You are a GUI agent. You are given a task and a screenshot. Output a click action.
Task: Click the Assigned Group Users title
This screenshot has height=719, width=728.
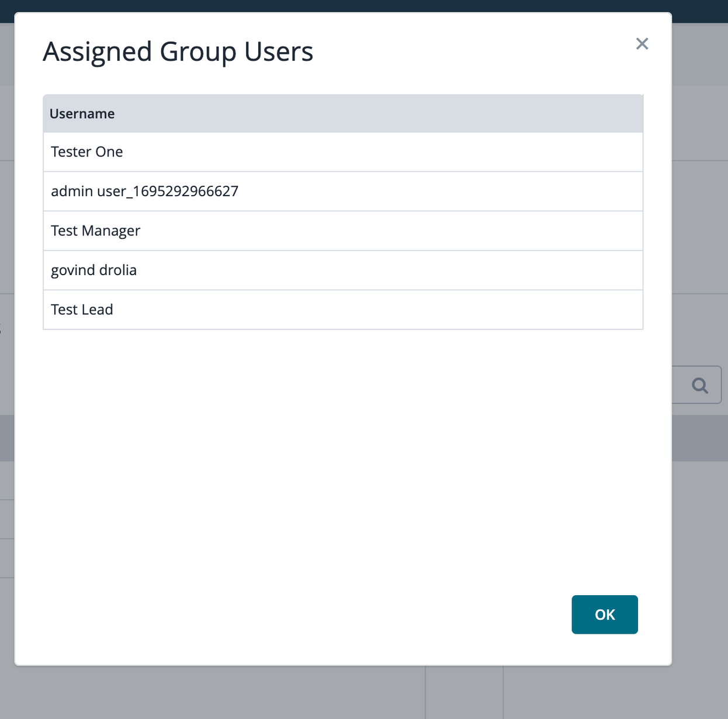178,51
